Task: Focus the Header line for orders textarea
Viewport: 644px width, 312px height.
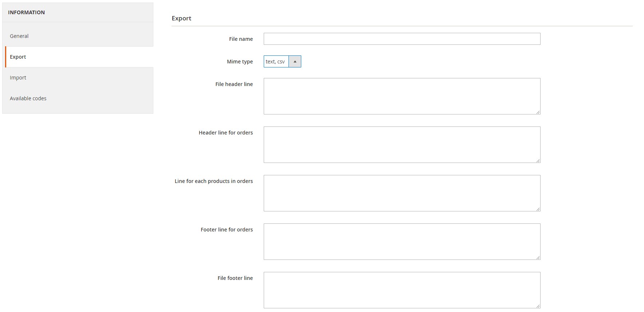Action: (x=402, y=145)
